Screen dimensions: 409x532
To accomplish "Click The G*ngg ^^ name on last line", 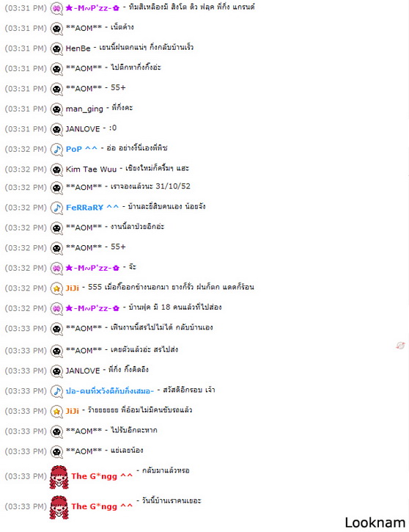I will pyautogui.click(x=102, y=506).
